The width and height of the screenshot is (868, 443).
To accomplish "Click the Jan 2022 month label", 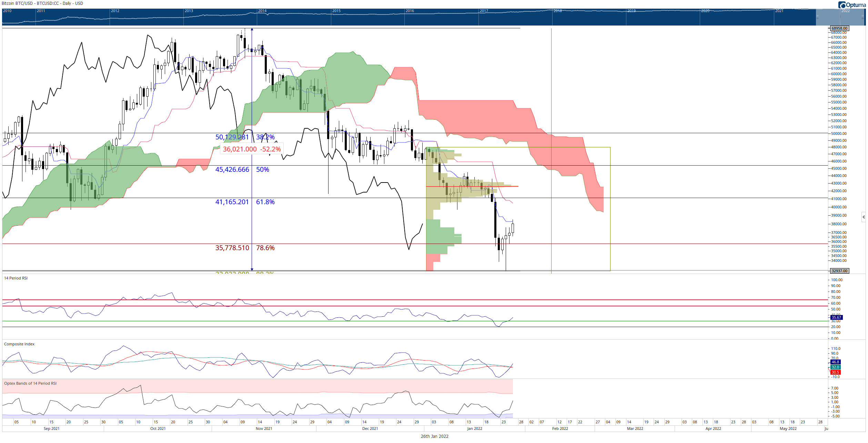I will coord(475,429).
